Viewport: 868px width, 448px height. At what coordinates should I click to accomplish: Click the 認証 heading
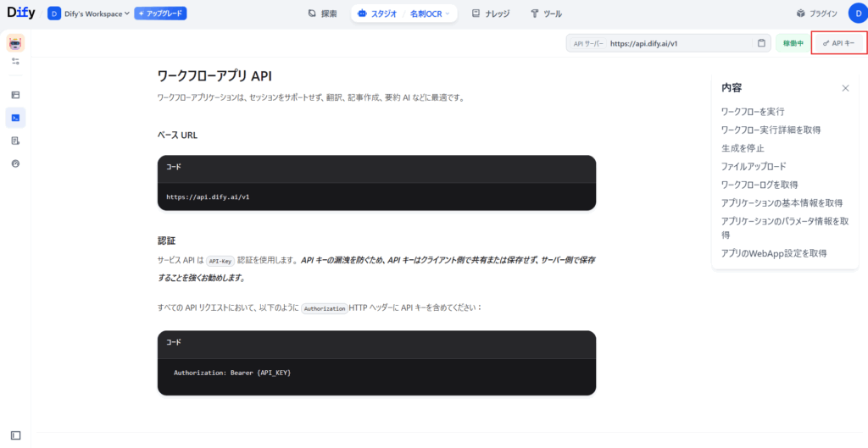coord(167,241)
